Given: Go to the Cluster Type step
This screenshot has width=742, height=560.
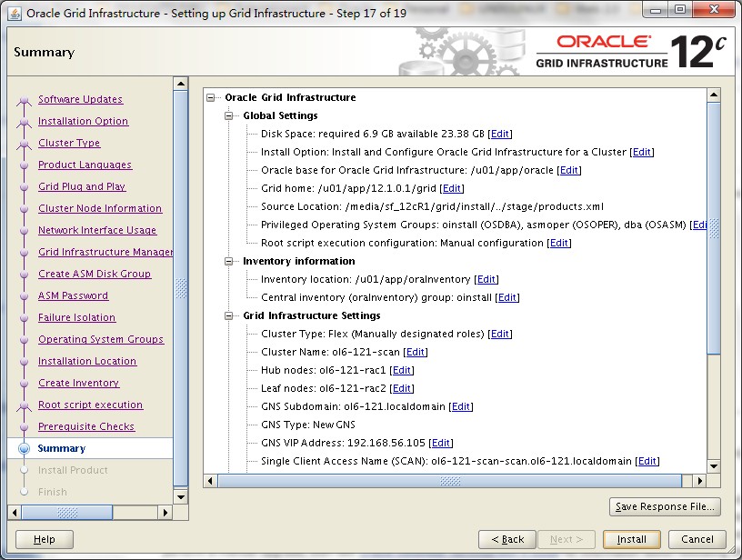Looking at the screenshot, I should (69, 143).
